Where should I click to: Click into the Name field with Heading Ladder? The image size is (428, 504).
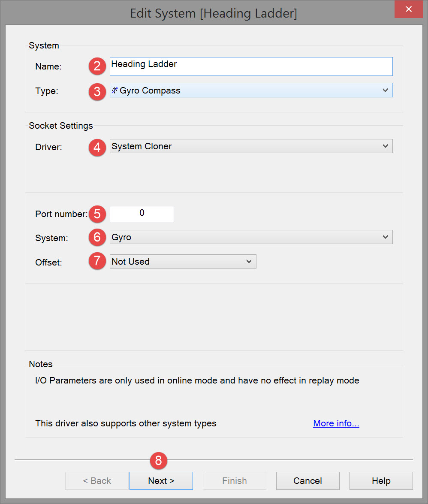pyautogui.click(x=251, y=66)
